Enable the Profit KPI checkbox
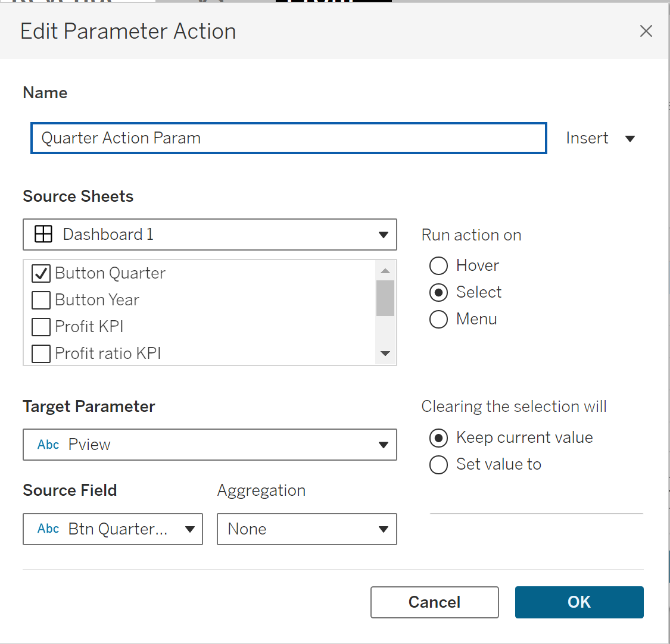670x644 pixels. [x=41, y=327]
